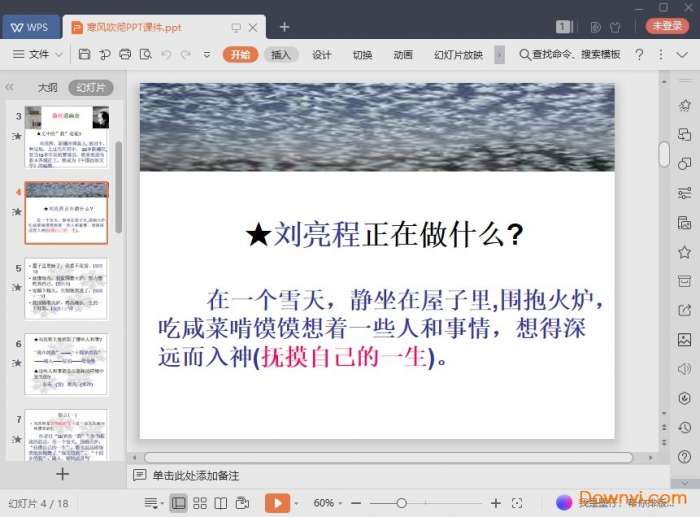
Task: Click the fit-slide-to-window icon
Action: (517, 503)
